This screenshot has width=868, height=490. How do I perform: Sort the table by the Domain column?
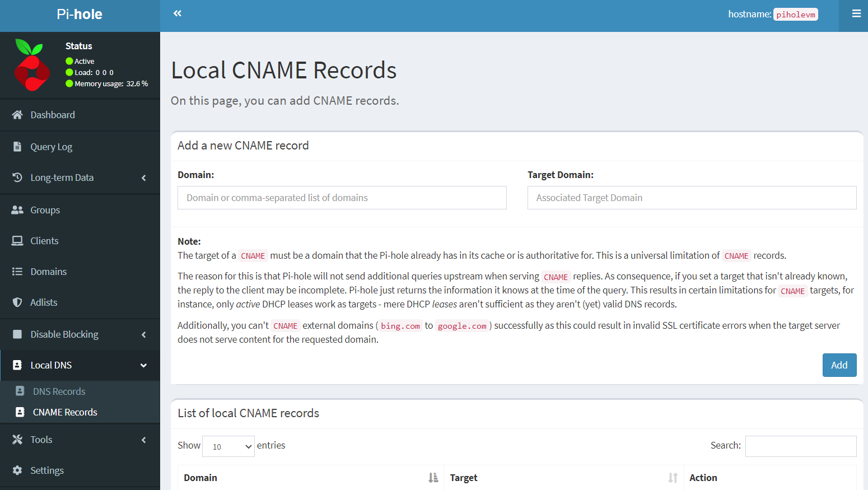click(433, 478)
